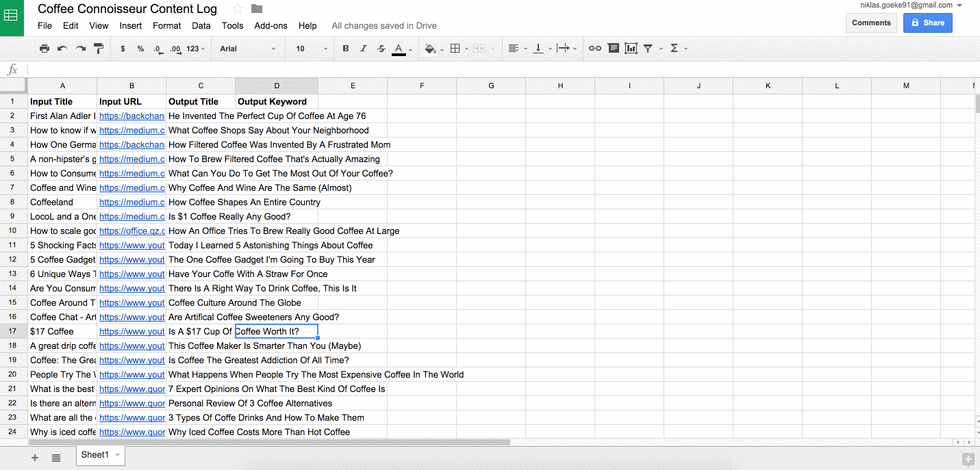Click the Redo icon
980x470 pixels.
79,48
